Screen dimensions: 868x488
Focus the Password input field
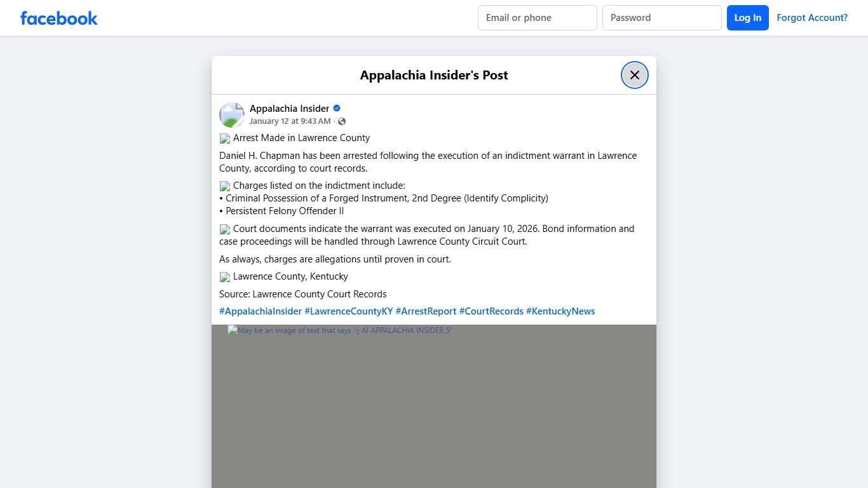pyautogui.click(x=661, y=18)
